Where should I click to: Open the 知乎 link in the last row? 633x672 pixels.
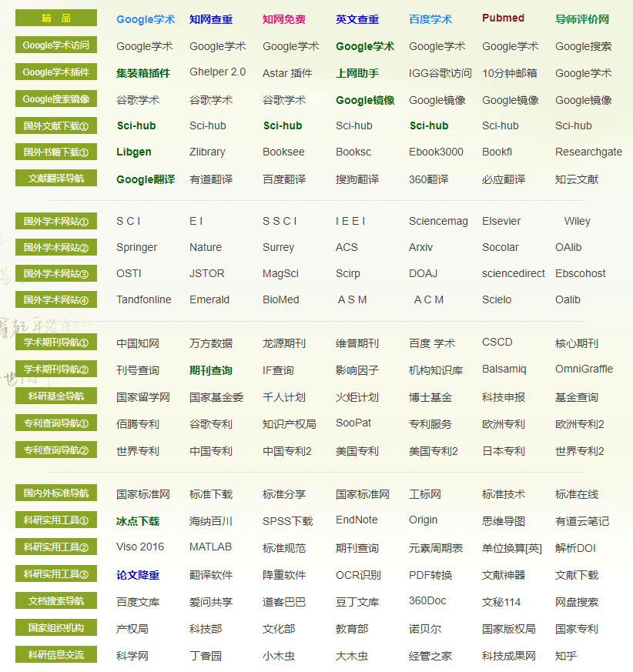pos(564,654)
